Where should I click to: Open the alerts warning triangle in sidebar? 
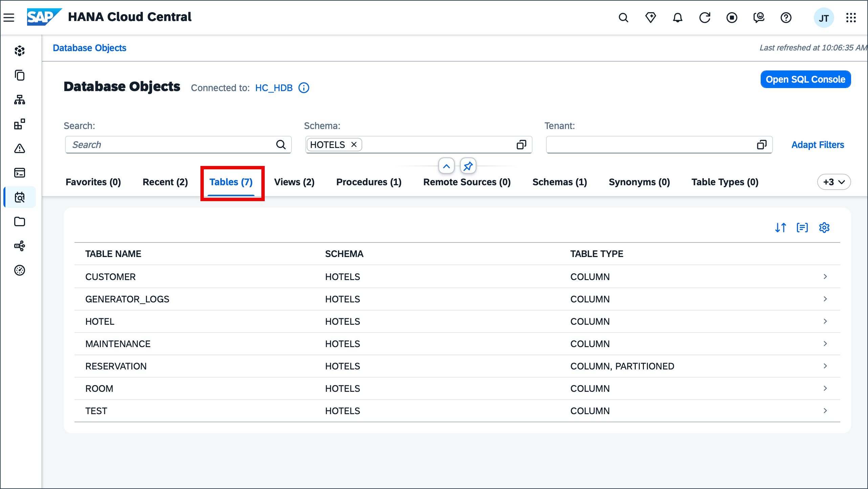tap(20, 148)
